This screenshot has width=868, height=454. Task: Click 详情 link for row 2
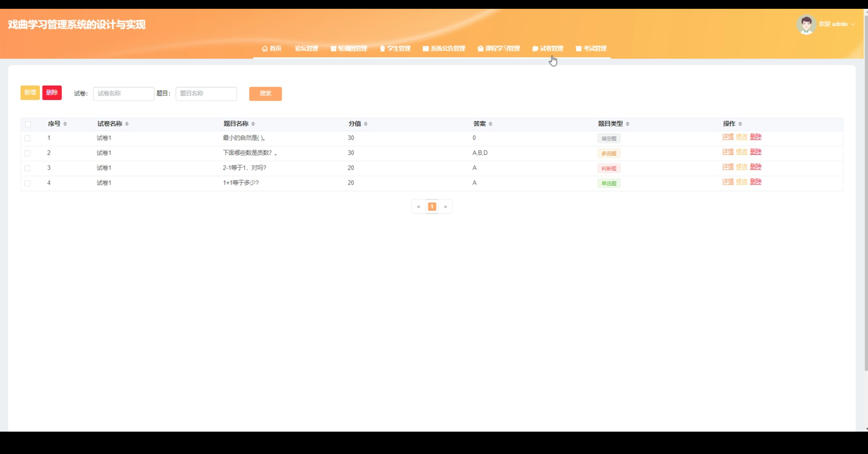(x=728, y=152)
